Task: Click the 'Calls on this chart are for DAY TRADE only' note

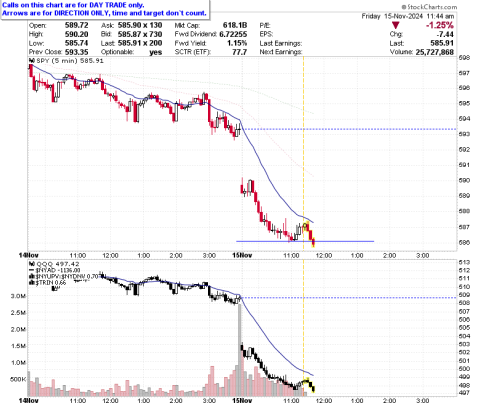Action: pos(73,5)
